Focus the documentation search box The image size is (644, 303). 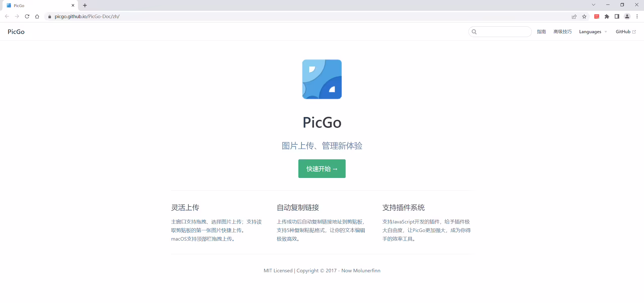[500, 32]
